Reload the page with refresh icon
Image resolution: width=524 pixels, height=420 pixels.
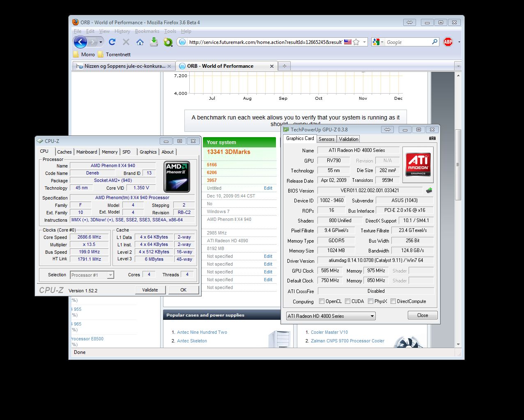(x=112, y=42)
